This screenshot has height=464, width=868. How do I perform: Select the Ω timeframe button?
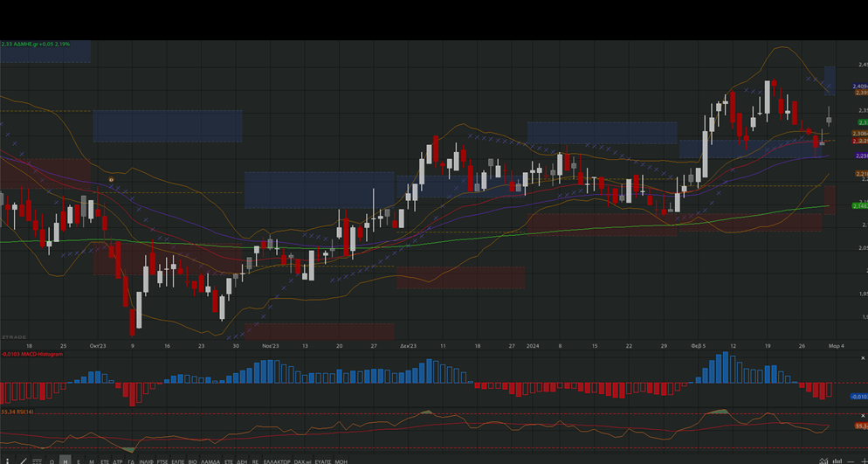[52, 461]
